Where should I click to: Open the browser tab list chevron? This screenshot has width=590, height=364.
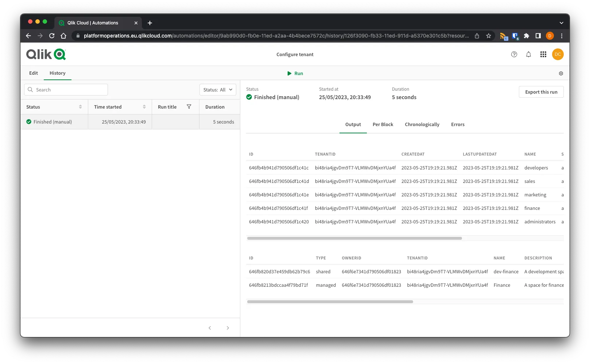point(561,23)
